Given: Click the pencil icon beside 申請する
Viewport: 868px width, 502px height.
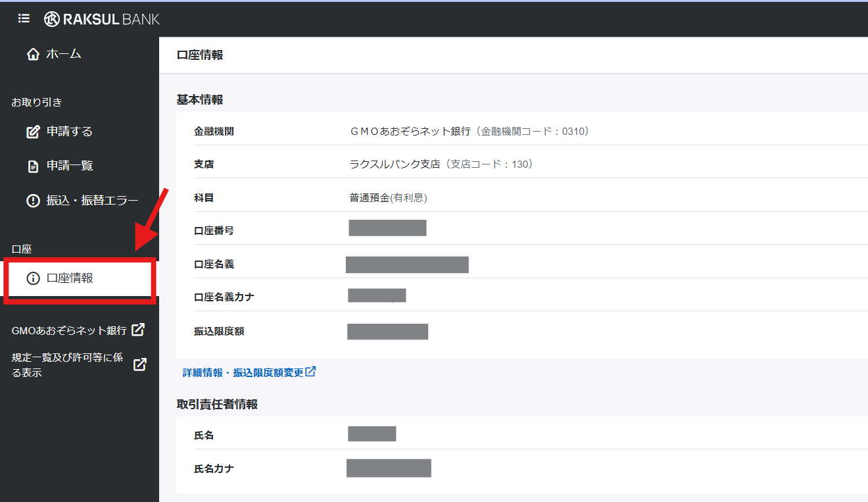Looking at the screenshot, I should 33,132.
